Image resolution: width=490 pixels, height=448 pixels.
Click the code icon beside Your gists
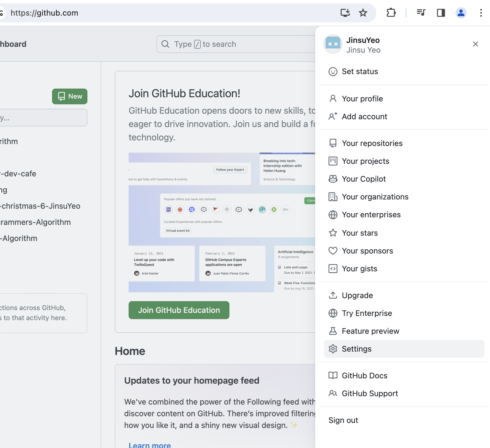pos(333,269)
